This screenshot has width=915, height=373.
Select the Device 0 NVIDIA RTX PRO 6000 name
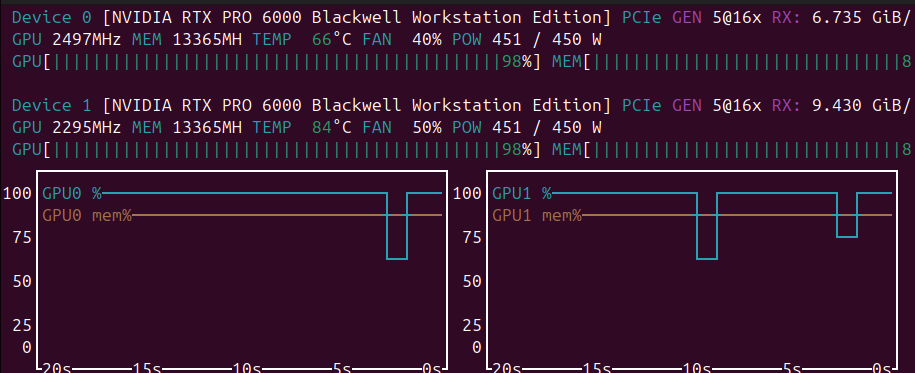357,18
